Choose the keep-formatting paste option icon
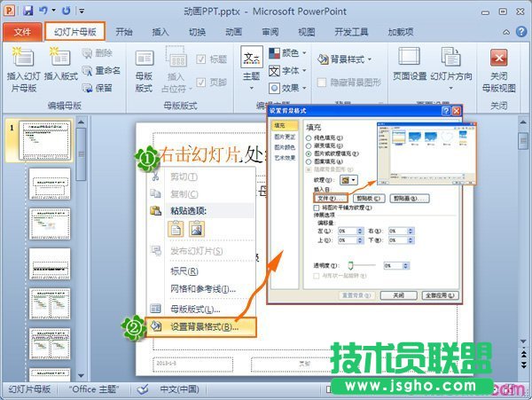 point(176,228)
